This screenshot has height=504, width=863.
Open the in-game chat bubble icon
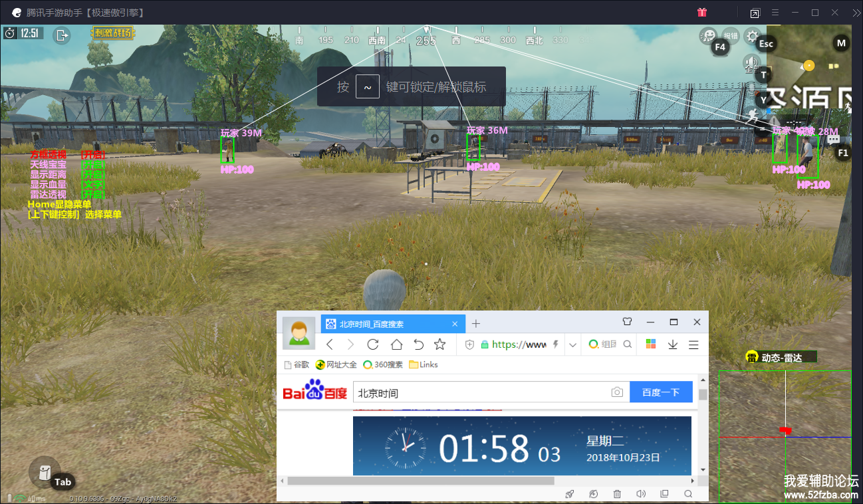(x=833, y=140)
